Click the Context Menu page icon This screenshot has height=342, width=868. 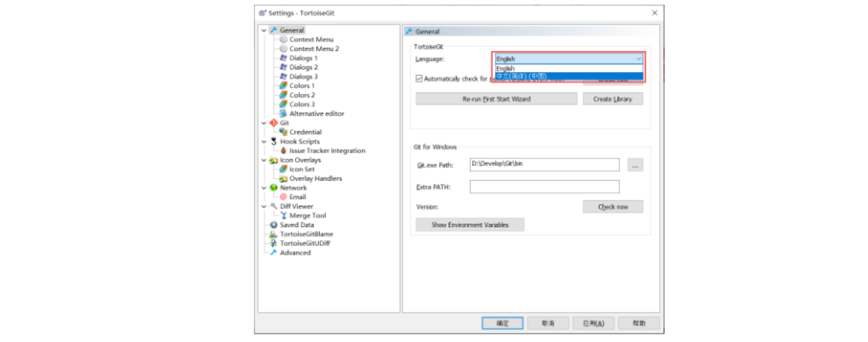tap(283, 39)
